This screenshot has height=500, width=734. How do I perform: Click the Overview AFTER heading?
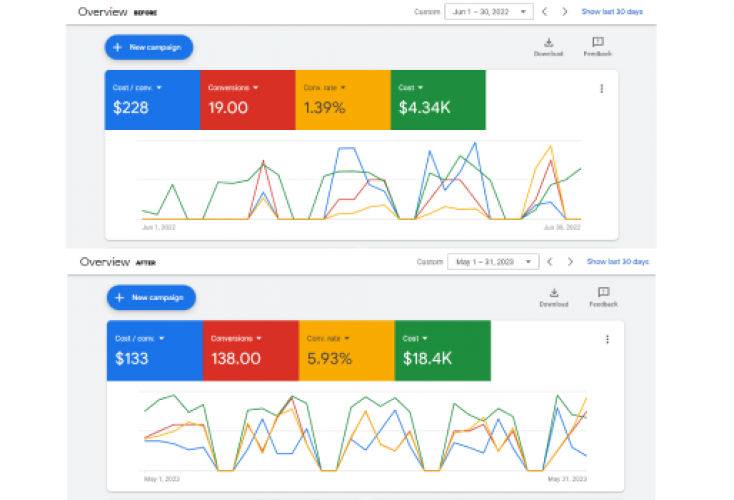(x=117, y=262)
